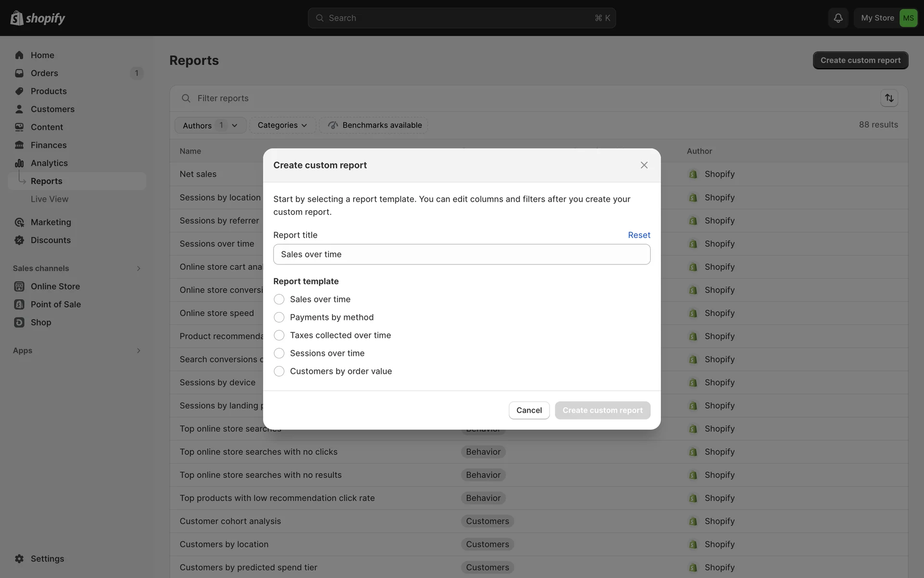
Task: Open Settings via the gear icon
Action: click(x=19, y=559)
